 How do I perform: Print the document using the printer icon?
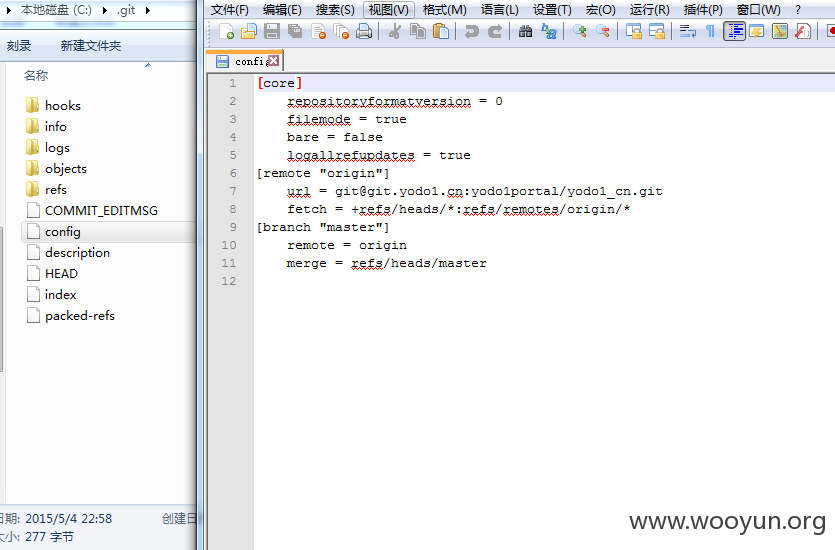click(x=364, y=31)
